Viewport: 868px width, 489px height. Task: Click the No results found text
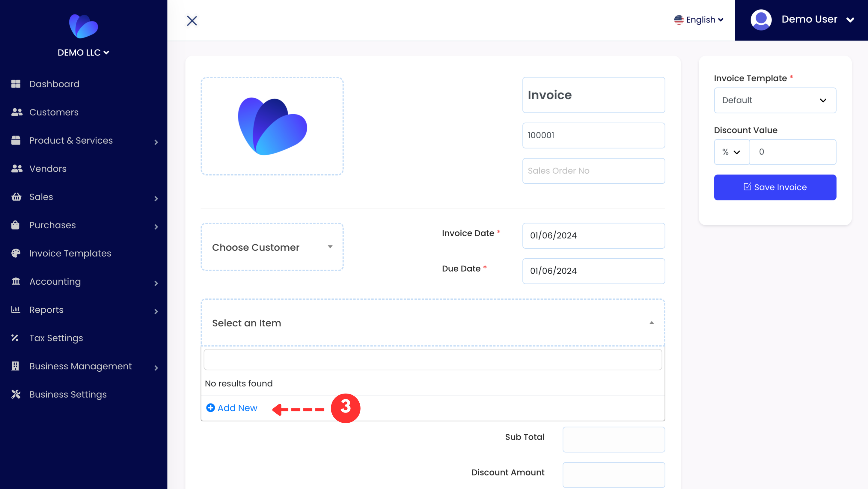[239, 383]
